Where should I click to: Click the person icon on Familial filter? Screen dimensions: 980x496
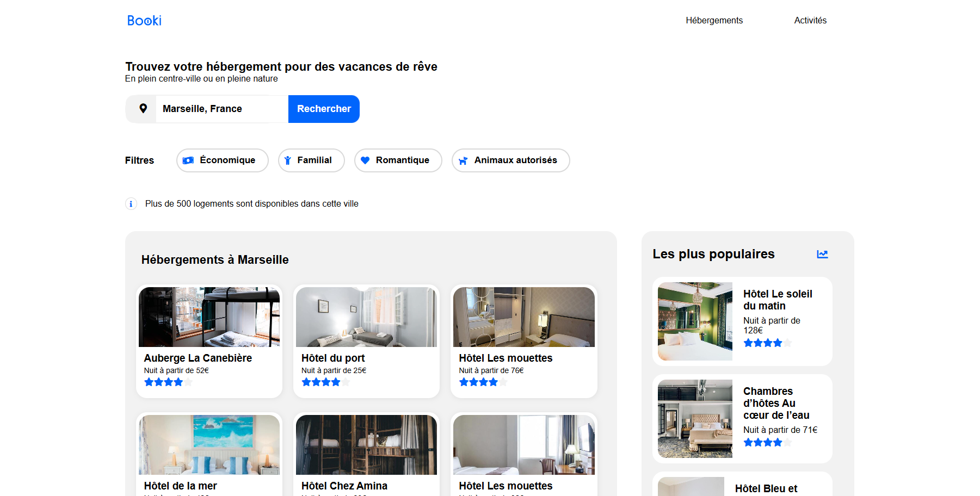click(x=287, y=160)
